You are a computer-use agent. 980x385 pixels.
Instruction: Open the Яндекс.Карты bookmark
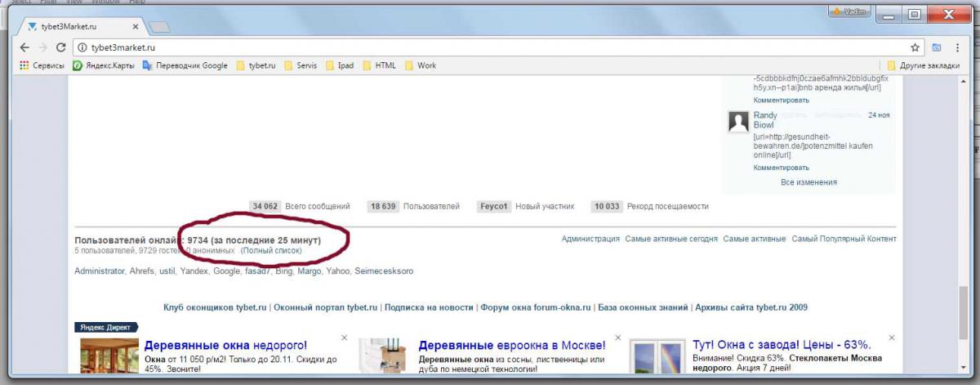pyautogui.click(x=104, y=65)
